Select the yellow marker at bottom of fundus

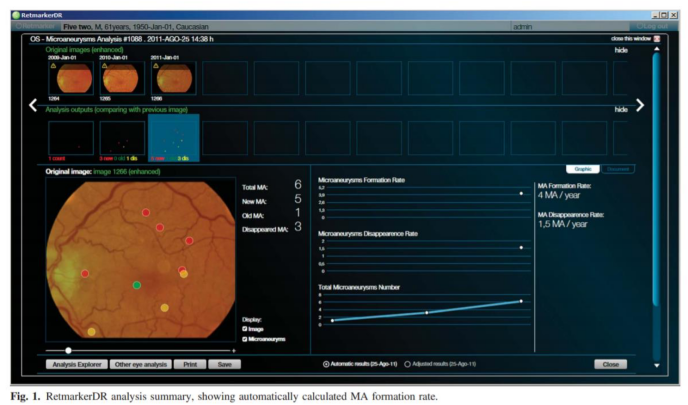(x=91, y=332)
